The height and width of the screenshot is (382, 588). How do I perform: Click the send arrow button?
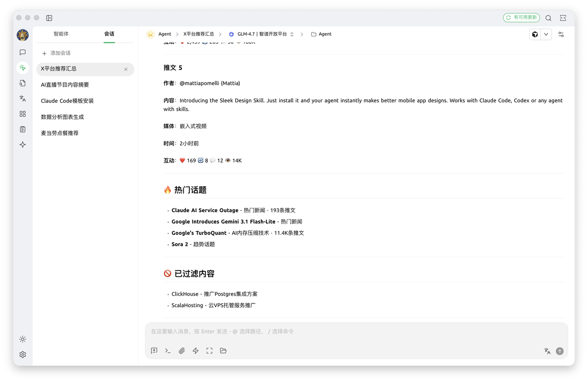tap(560, 351)
